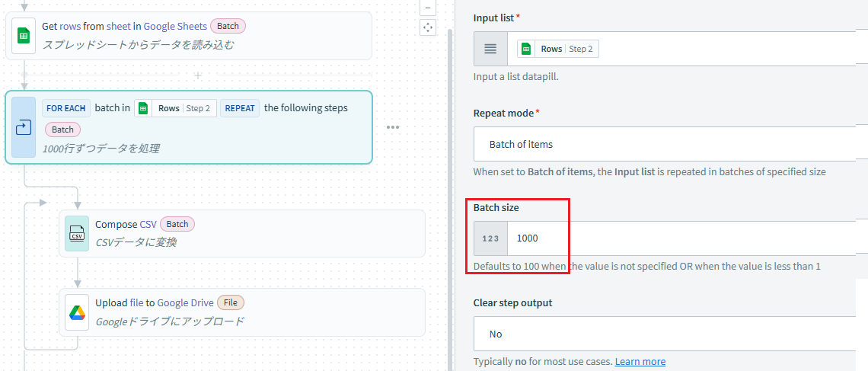Screen dimensions: 868x371
Task: Click the comment 'Googleドライブにアップロード'
Action: click(x=169, y=321)
